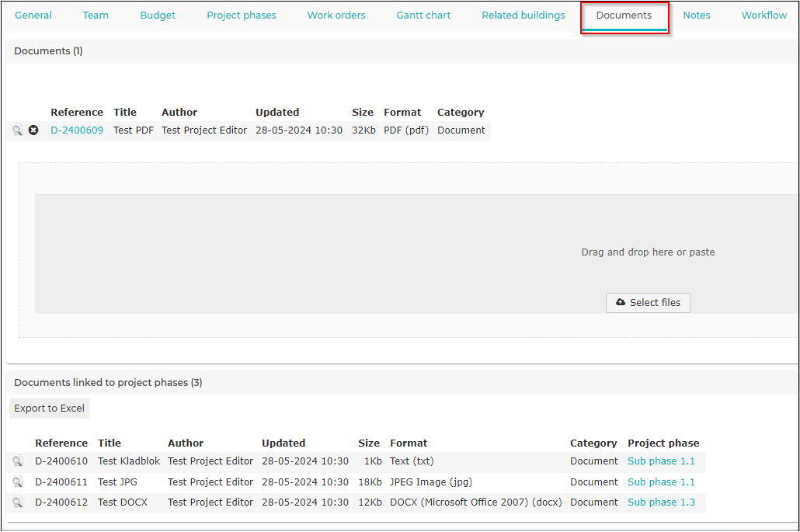
Task: Select the Documents tab
Action: click(x=624, y=16)
